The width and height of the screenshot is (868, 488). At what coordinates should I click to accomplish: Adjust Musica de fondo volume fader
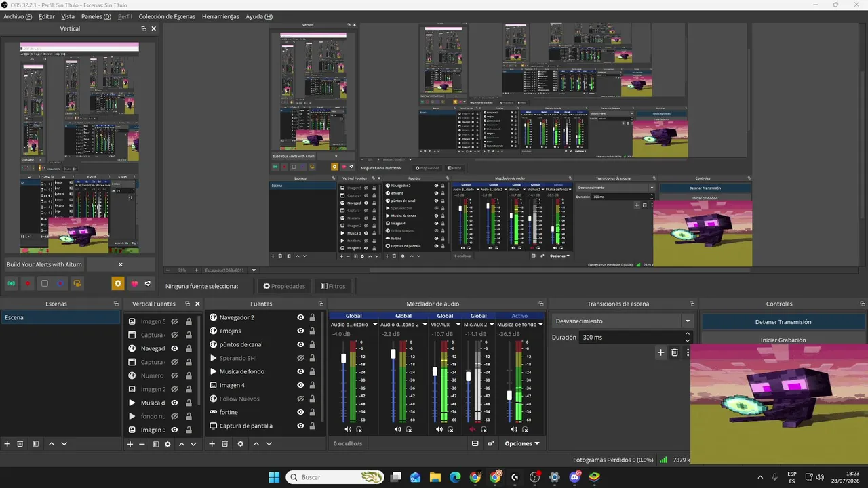point(509,395)
